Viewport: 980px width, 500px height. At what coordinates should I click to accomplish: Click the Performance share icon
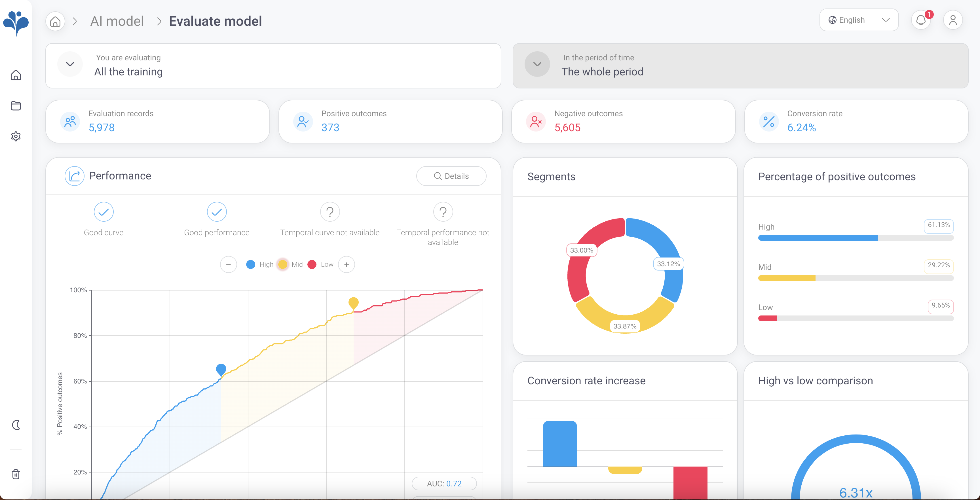(75, 176)
